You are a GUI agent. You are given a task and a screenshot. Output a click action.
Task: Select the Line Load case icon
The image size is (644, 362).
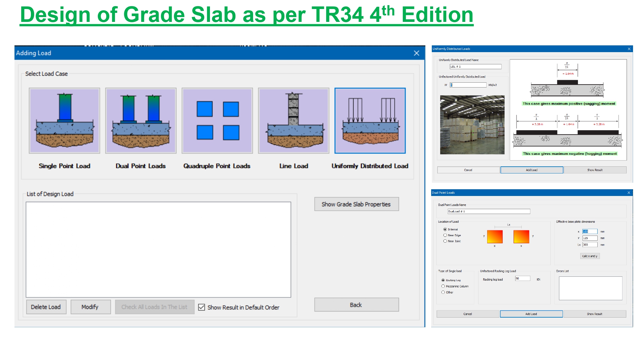coord(294,121)
